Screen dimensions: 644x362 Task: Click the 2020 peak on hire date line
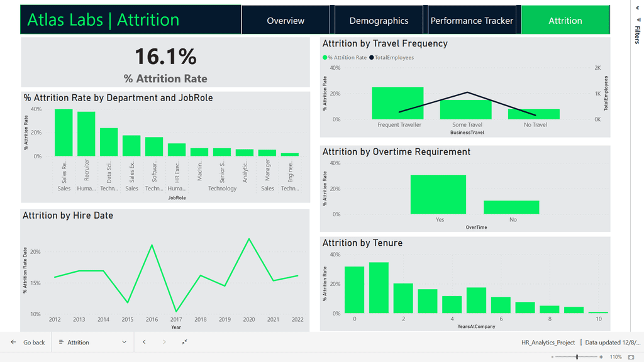249,239
